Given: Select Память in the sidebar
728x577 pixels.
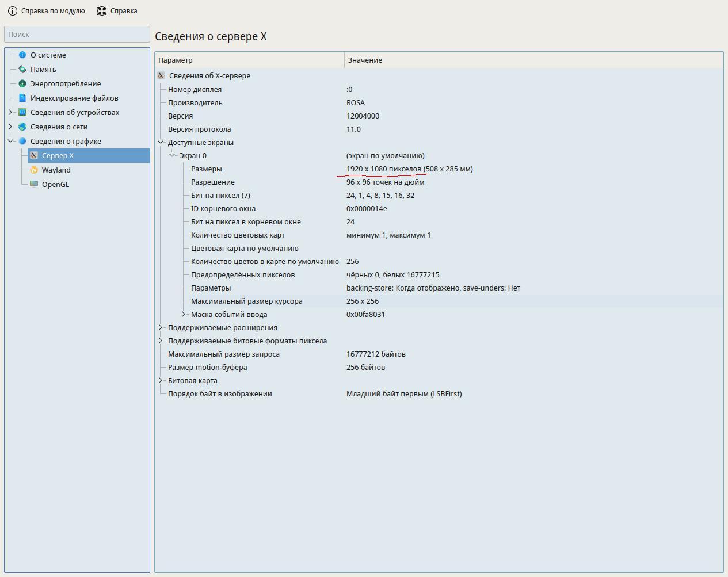Looking at the screenshot, I should [43, 69].
